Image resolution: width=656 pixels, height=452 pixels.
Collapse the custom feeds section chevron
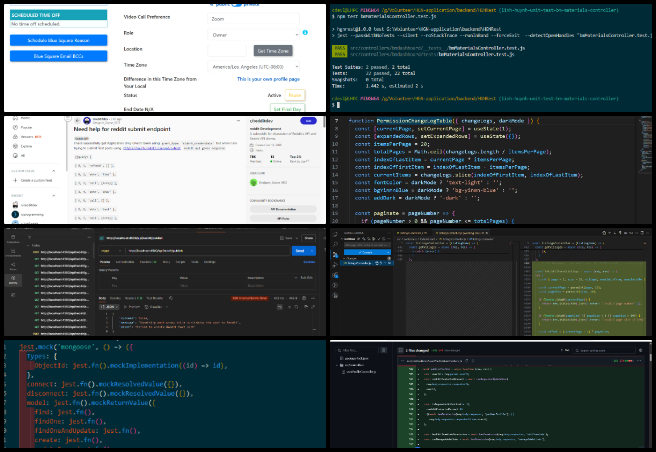(54, 171)
